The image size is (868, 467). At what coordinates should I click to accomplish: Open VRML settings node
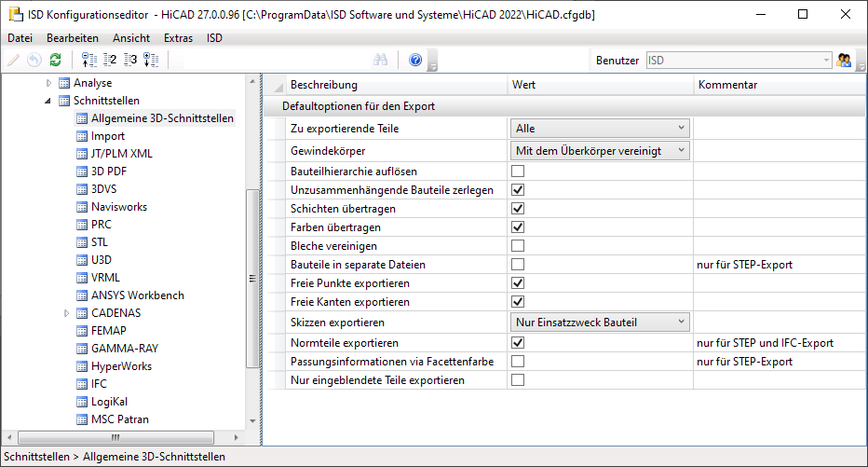[x=106, y=278]
